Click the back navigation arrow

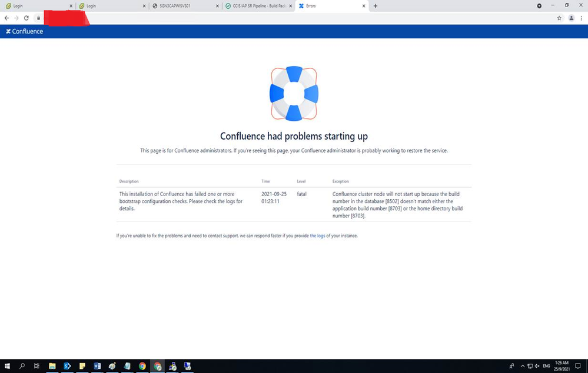click(6, 18)
